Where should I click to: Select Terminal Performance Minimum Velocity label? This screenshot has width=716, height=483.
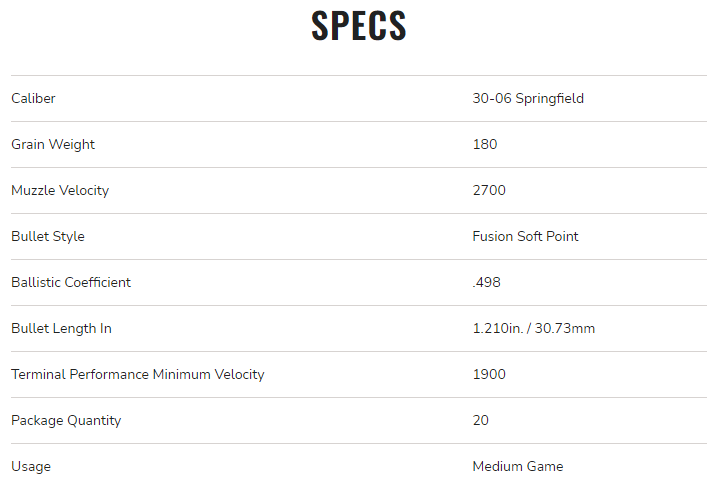[x=138, y=374]
